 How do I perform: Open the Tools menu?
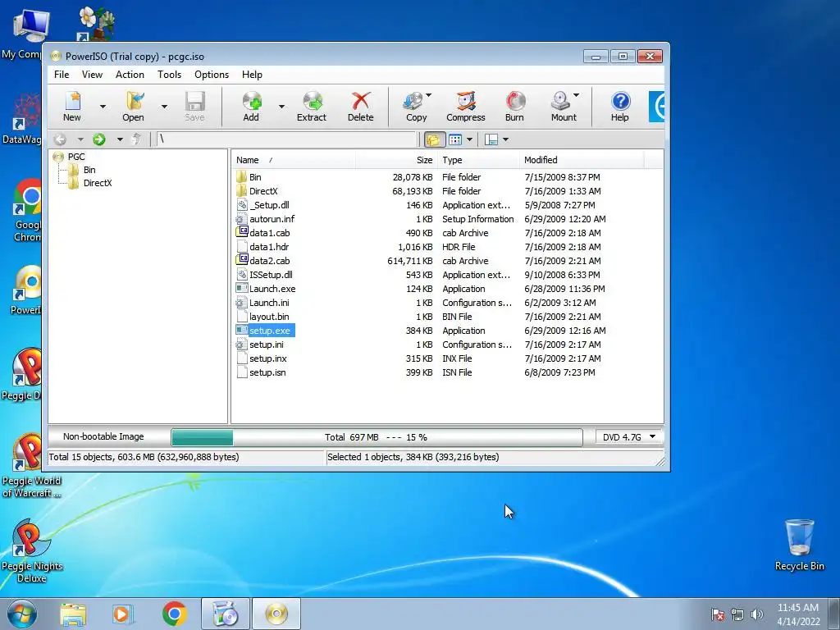(169, 75)
